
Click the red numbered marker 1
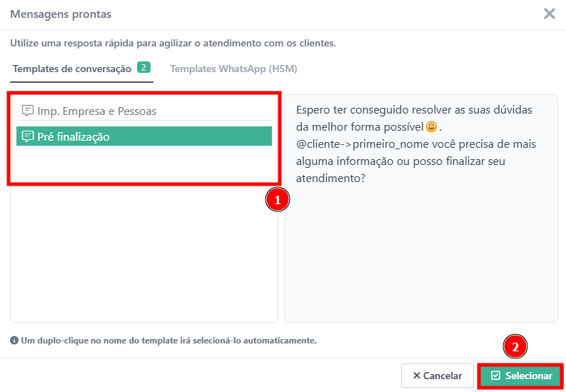(277, 201)
